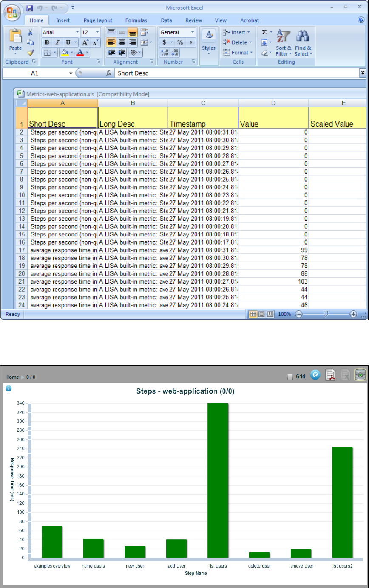The width and height of the screenshot is (369, 588).
Task: Open the Styles gallery button
Action: [x=209, y=42]
